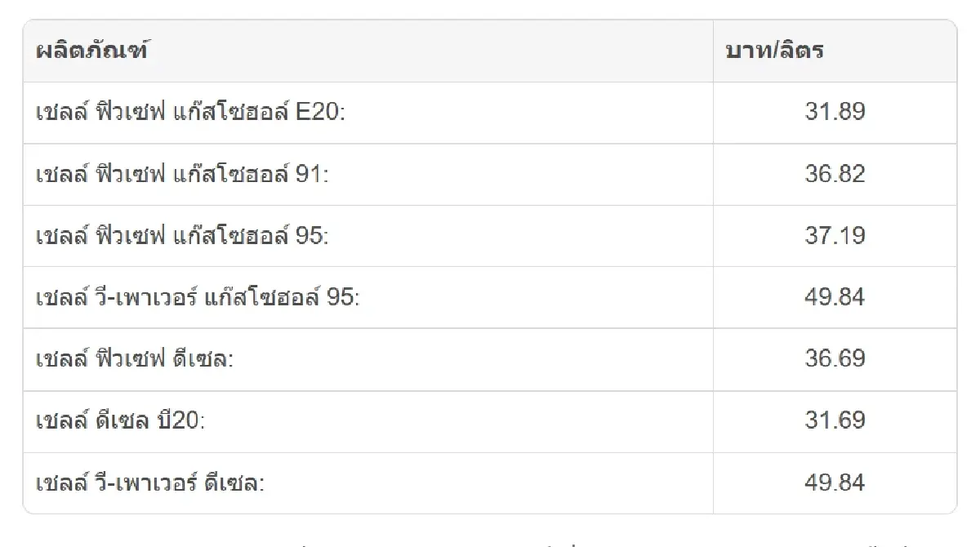Click the 36.82 price cell
The width and height of the screenshot is (980, 547).
coord(835,174)
